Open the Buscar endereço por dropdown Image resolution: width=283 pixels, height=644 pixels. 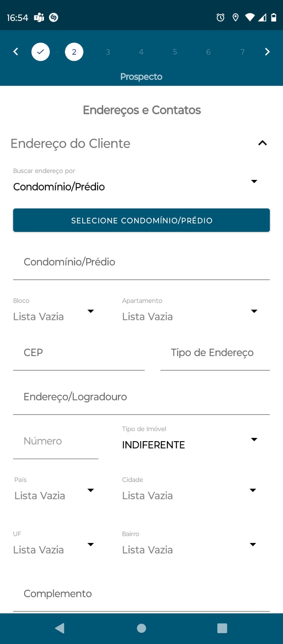point(135,186)
